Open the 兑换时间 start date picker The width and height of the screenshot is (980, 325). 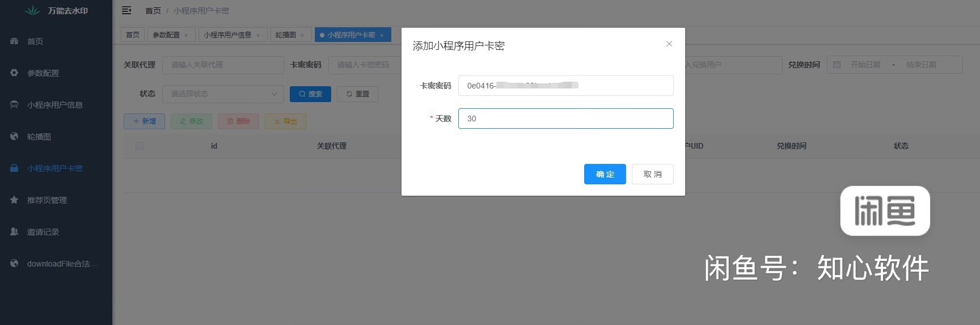point(865,65)
